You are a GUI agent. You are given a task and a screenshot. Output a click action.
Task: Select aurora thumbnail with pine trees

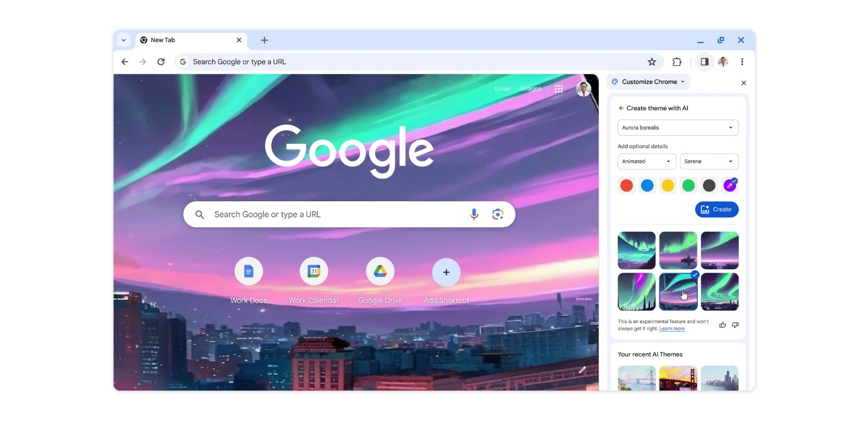coord(636,292)
